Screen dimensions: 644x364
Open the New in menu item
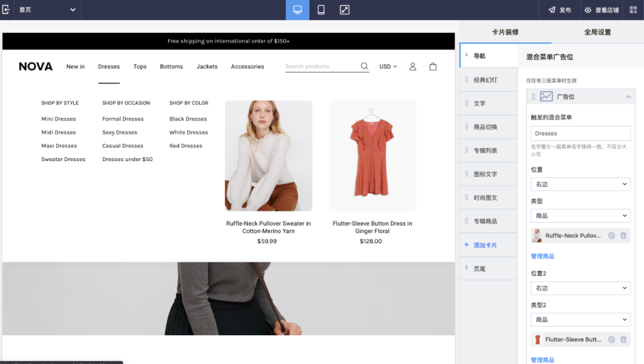(76, 67)
